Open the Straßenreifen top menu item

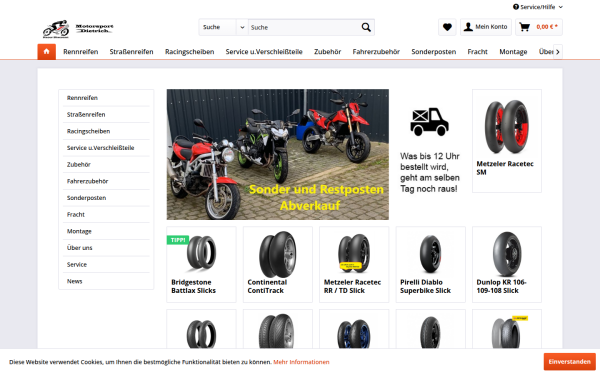(131, 52)
